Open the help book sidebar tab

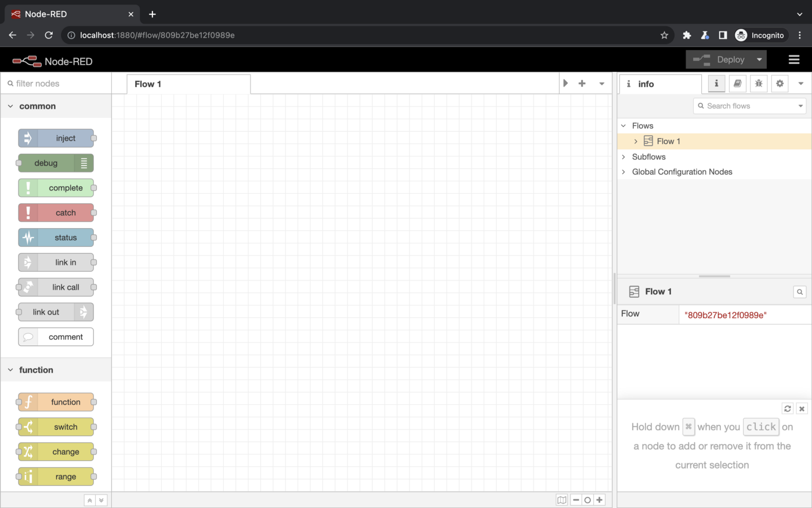pyautogui.click(x=737, y=84)
